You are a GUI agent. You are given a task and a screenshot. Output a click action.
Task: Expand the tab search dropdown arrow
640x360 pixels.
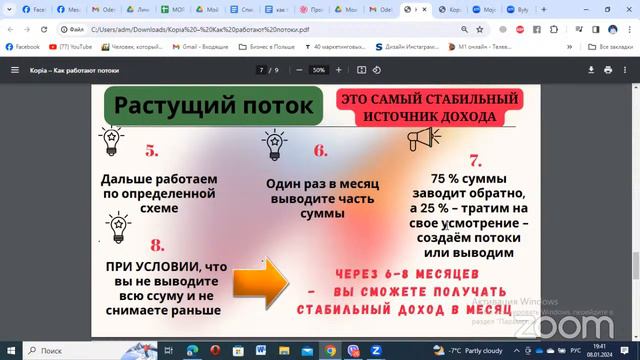coord(9,9)
